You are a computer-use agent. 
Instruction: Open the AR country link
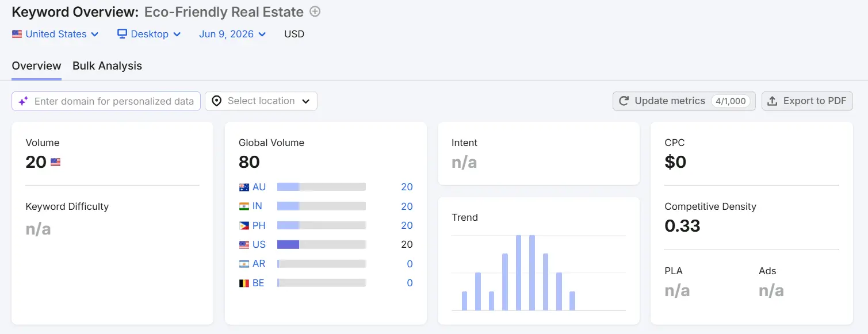coord(259,264)
